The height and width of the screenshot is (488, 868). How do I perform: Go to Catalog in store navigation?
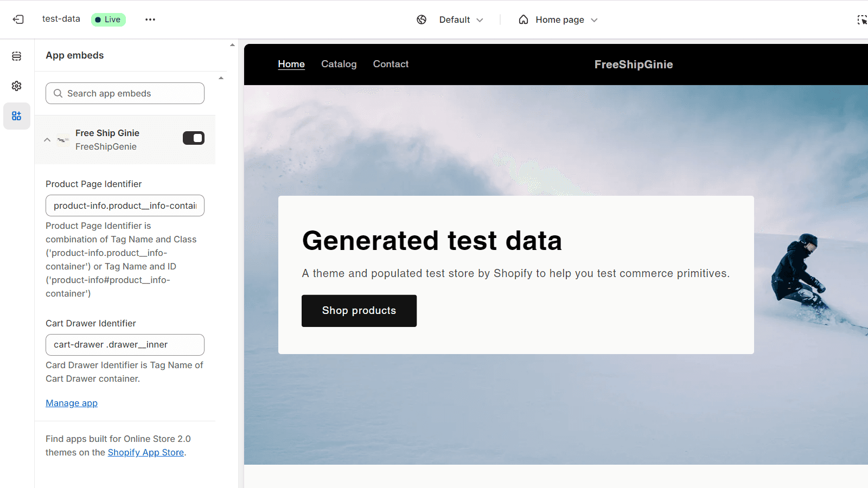[339, 64]
